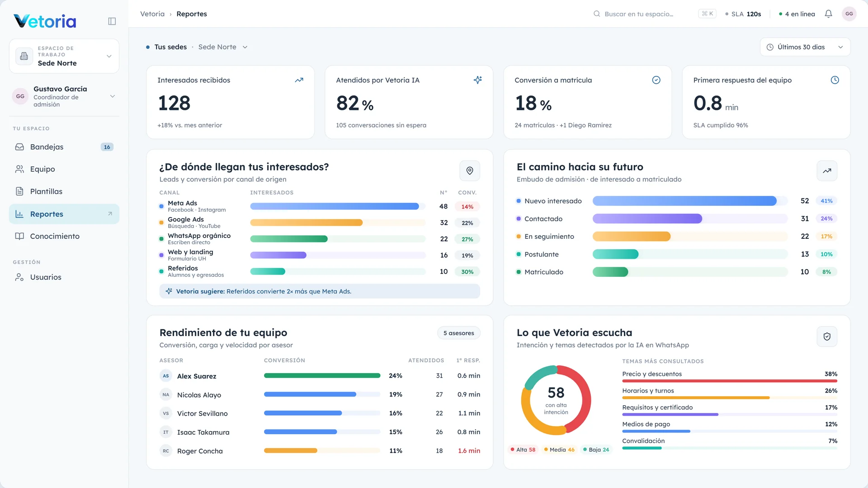Click the shield icon in Vetoria escucha card
The width and height of the screenshot is (868, 488).
(827, 336)
